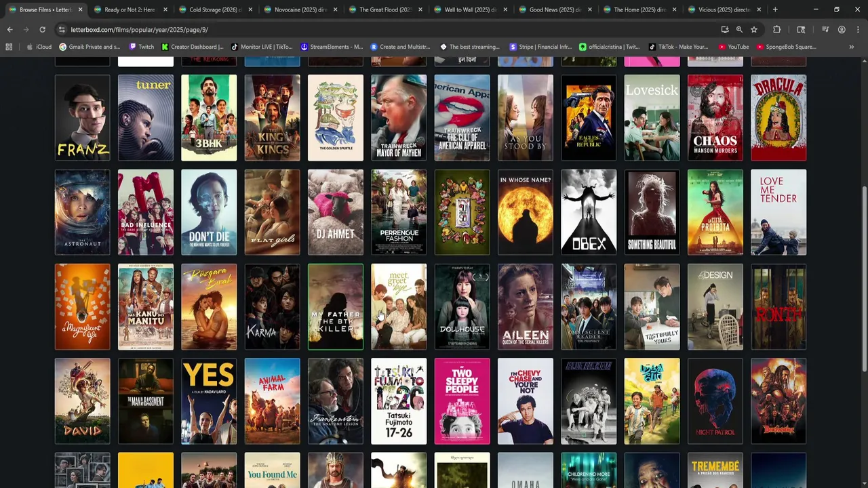Open the Love Me Tender poster
Image resolution: width=868 pixels, height=488 pixels.
[778, 212]
